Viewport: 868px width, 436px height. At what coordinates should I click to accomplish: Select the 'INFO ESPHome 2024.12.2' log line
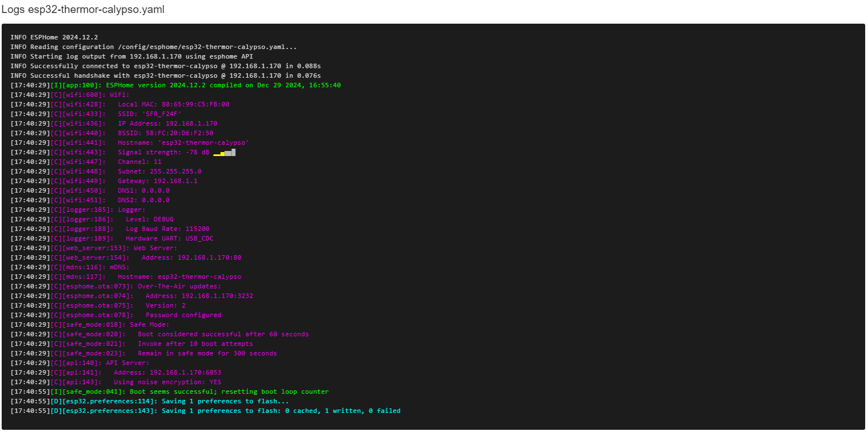54,37
